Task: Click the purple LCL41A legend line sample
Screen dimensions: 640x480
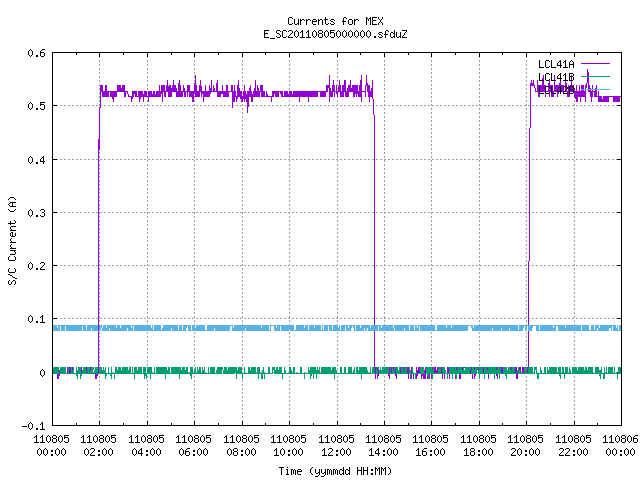Action: (x=595, y=64)
